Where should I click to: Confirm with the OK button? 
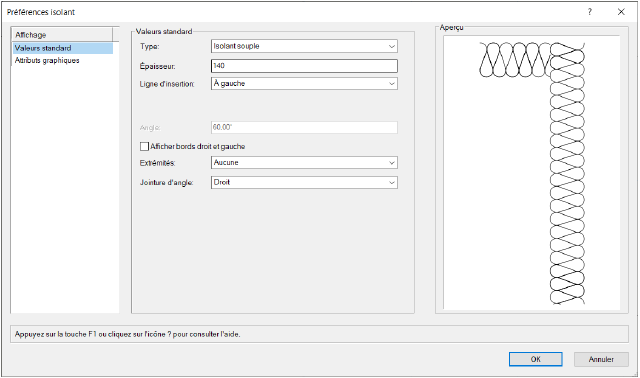(x=536, y=359)
